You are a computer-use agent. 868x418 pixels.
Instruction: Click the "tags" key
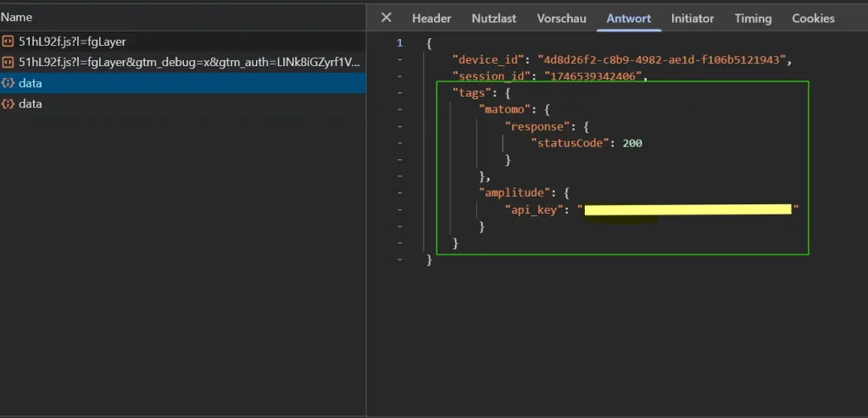471,93
